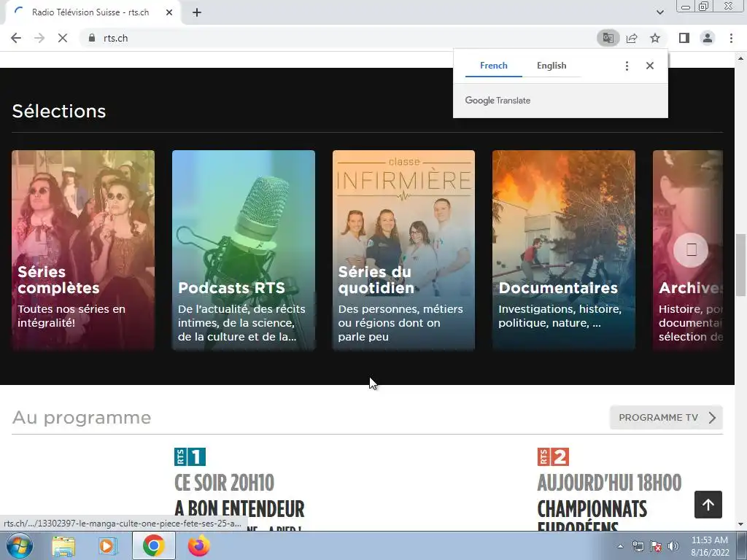This screenshot has height=560, width=747.
Task: Click CE SOIR 20H10 text
Action: click(x=225, y=483)
